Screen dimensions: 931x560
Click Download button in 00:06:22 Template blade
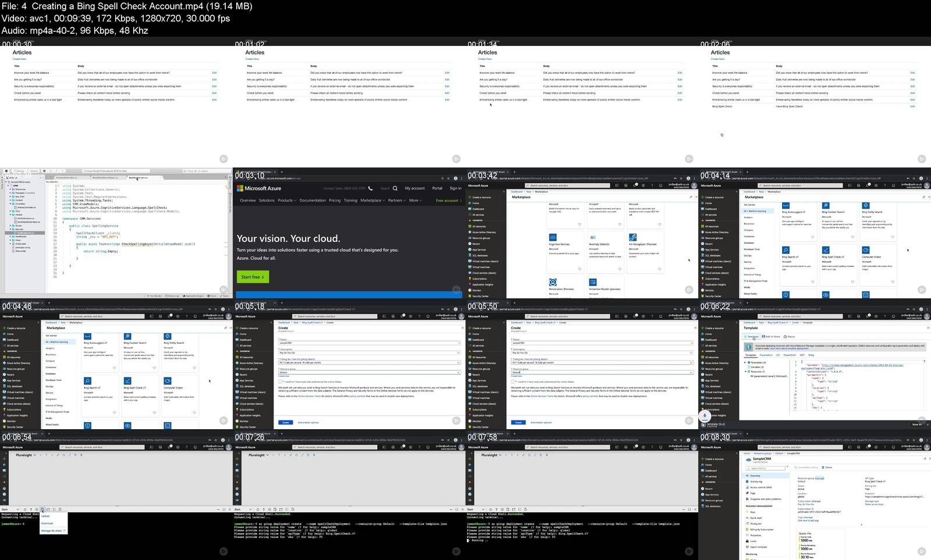click(x=751, y=337)
